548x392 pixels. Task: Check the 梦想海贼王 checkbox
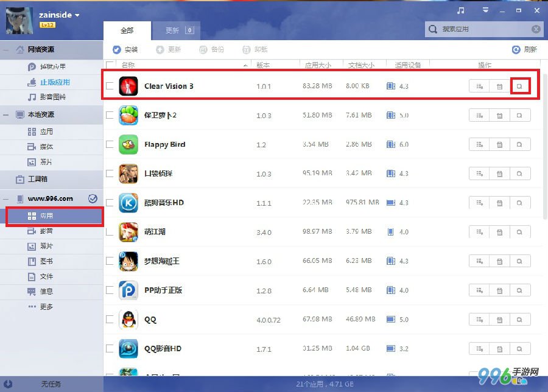[x=110, y=261]
